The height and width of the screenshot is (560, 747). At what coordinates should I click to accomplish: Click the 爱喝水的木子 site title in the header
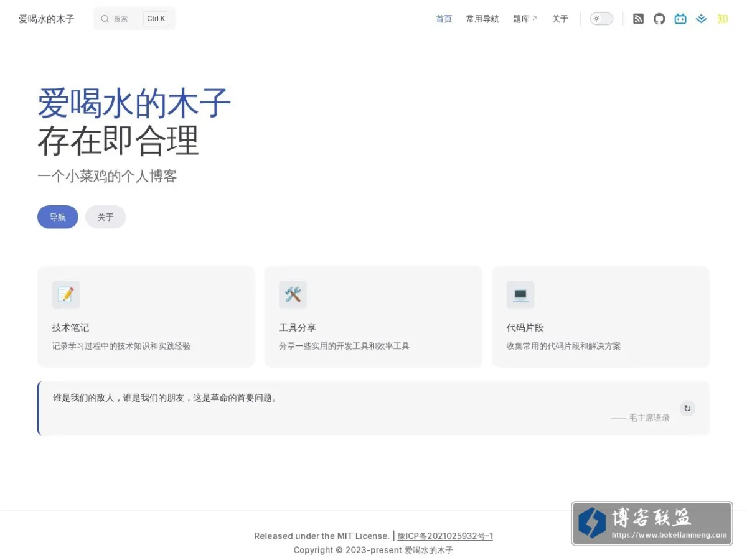[47, 19]
